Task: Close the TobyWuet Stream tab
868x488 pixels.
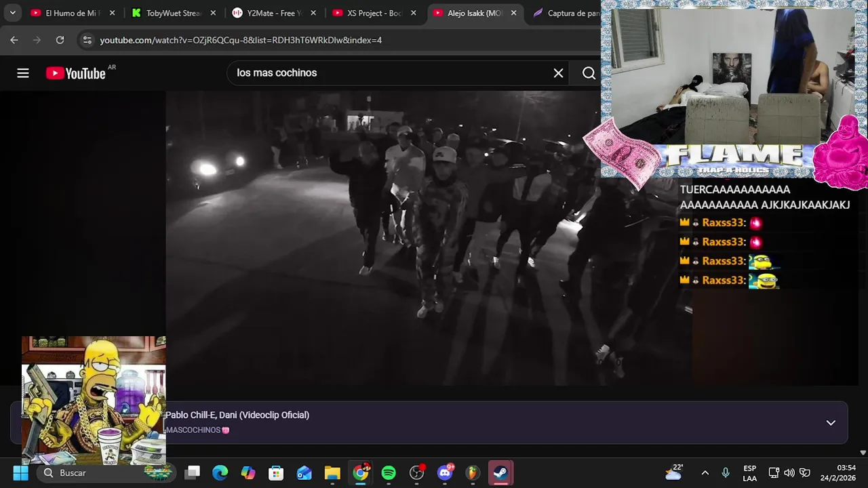Action: pyautogui.click(x=213, y=13)
